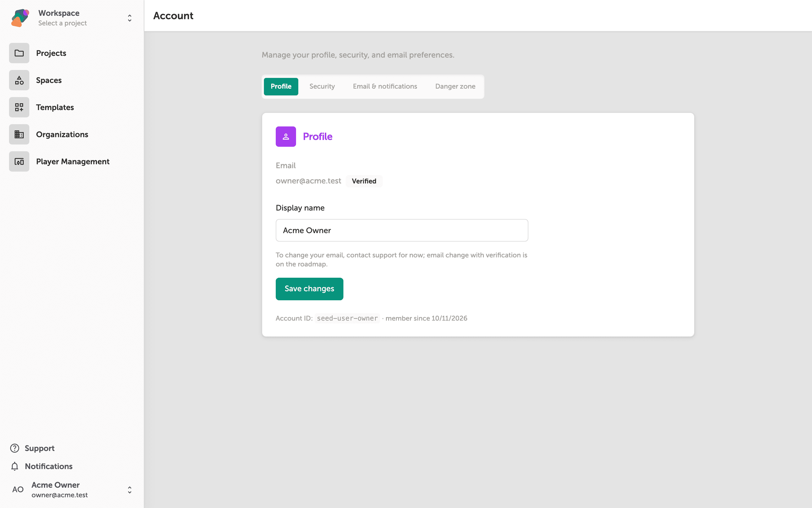Screen dimensions: 812x508
Task: Click the Save changes button
Action: pyautogui.click(x=309, y=289)
